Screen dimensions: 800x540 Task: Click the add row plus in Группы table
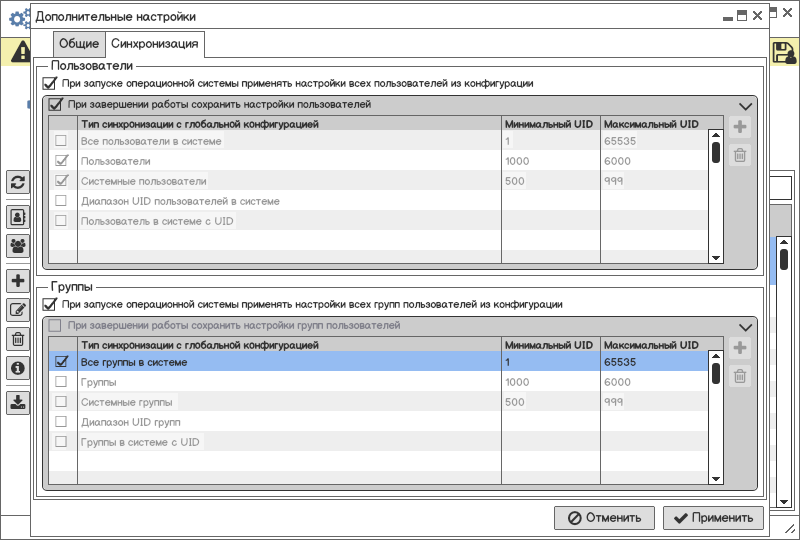pyautogui.click(x=740, y=348)
